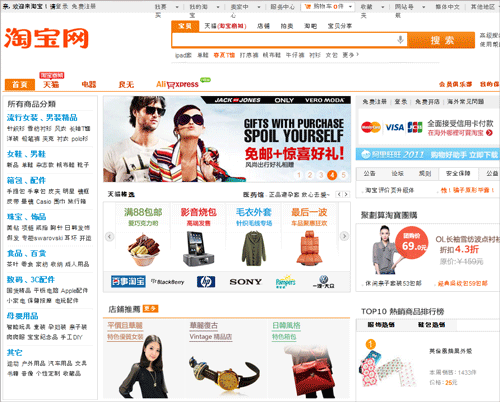This screenshot has height=402, width=500.
Task: Select banner slide number 1
Action: pos(299,175)
